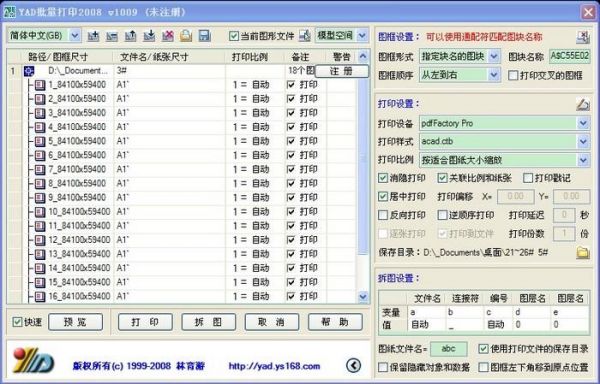Viewport: 600px width, 384px height.
Task: Click the 预览 preview button
Action: click(75, 322)
